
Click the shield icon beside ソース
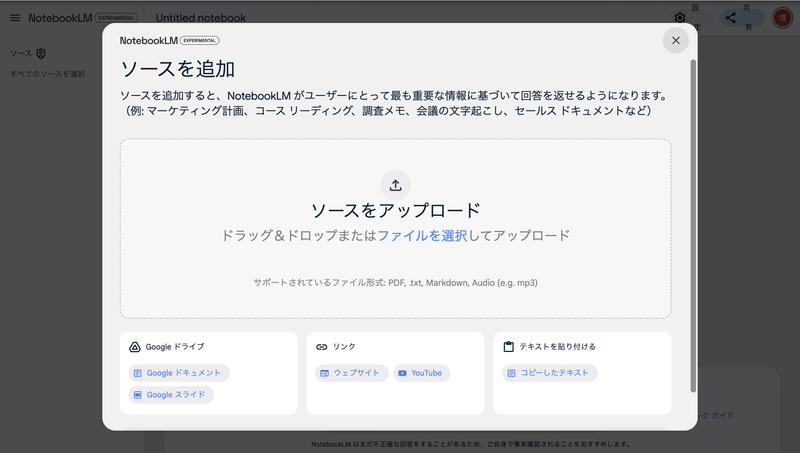(x=41, y=53)
